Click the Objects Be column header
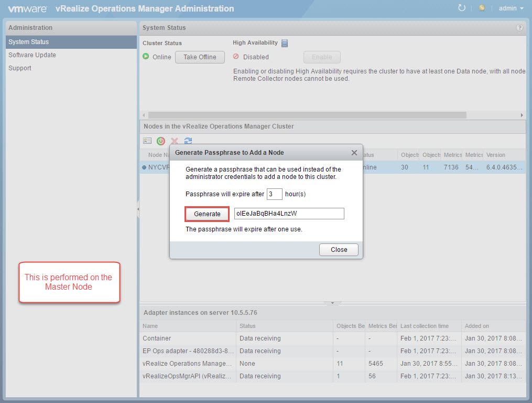This screenshot has width=532, height=403. click(x=350, y=326)
